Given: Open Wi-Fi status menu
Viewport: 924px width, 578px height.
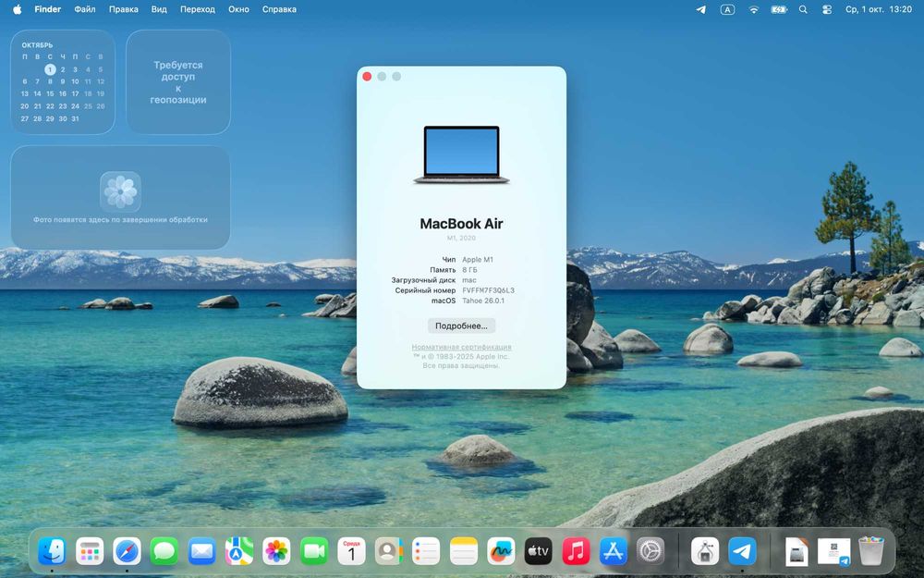Looking at the screenshot, I should (754, 9).
